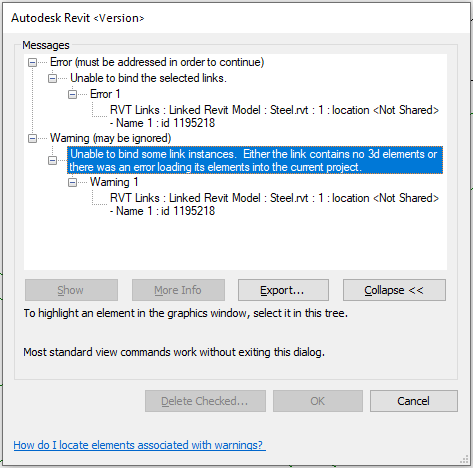This screenshot has width=473, height=468.
Task: Click the Show button
Action: [71, 290]
